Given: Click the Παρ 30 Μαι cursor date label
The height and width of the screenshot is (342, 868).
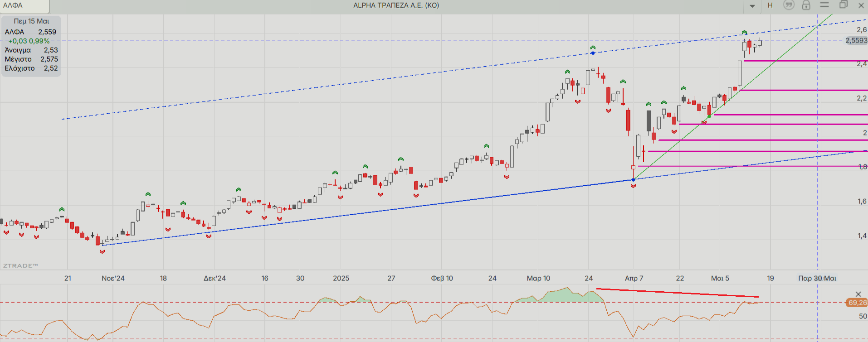Looking at the screenshot, I should [x=817, y=278].
